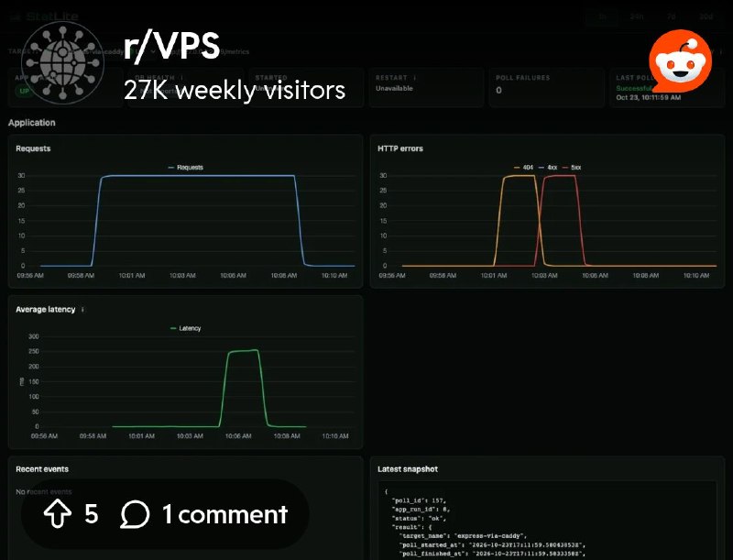Viewport: 733px width, 560px height.
Task: Click the 'Recent events' panel title
Action: coord(42,469)
